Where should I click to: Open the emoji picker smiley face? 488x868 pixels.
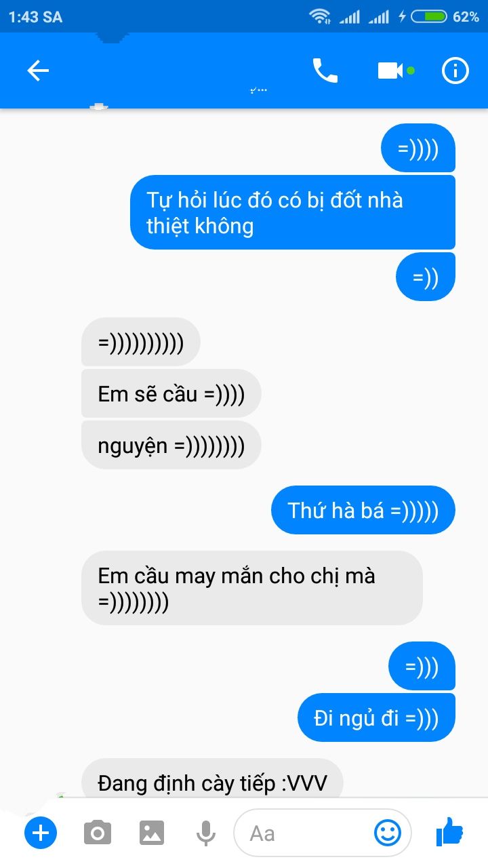[x=388, y=833]
